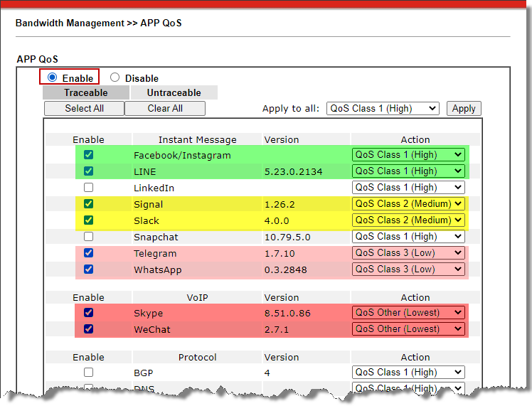Open LinkedIn action dropdown
The height and width of the screenshot is (406, 532).
point(408,187)
